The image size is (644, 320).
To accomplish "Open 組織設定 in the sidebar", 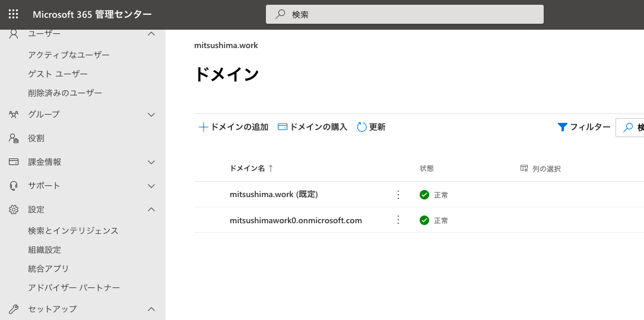I will click(45, 249).
